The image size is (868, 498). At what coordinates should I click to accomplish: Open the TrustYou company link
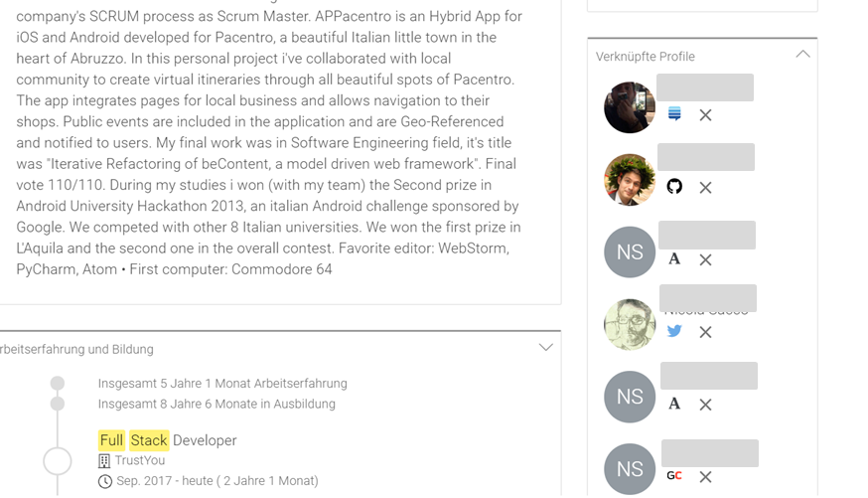(140, 461)
